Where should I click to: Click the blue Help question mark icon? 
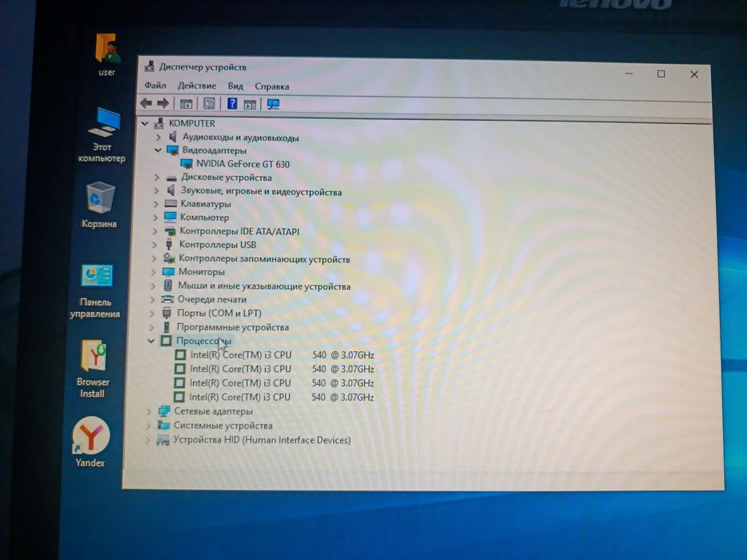click(x=232, y=103)
